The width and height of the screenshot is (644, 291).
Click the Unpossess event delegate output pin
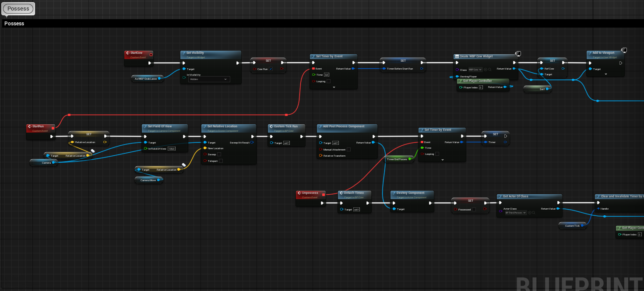[x=323, y=195]
